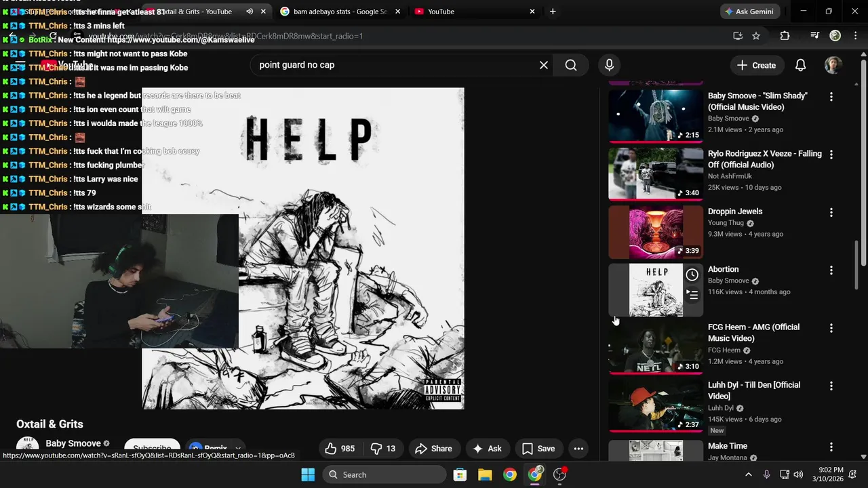Open Baby Smoove channel name
The image size is (868, 488).
pyautogui.click(x=73, y=444)
